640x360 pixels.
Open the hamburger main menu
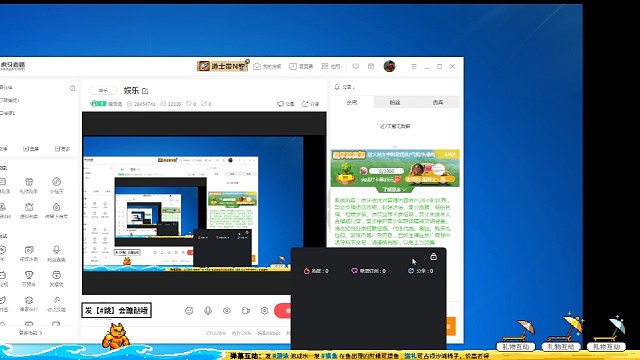(414, 66)
